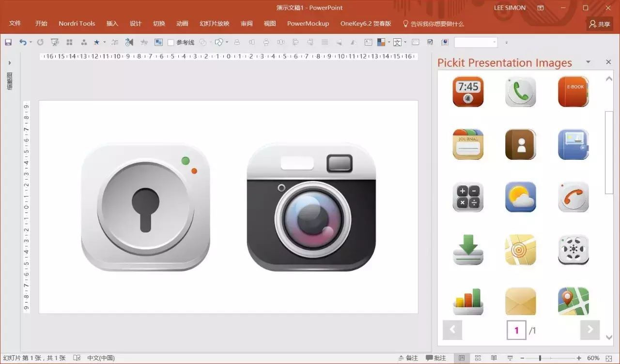Insert the map location pin icon image
Image resolution: width=620 pixels, height=364 pixels.
point(573,301)
